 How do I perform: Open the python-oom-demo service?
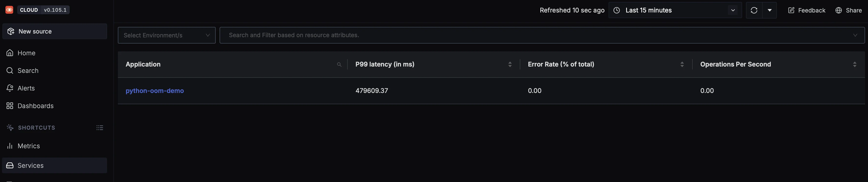pyautogui.click(x=155, y=91)
